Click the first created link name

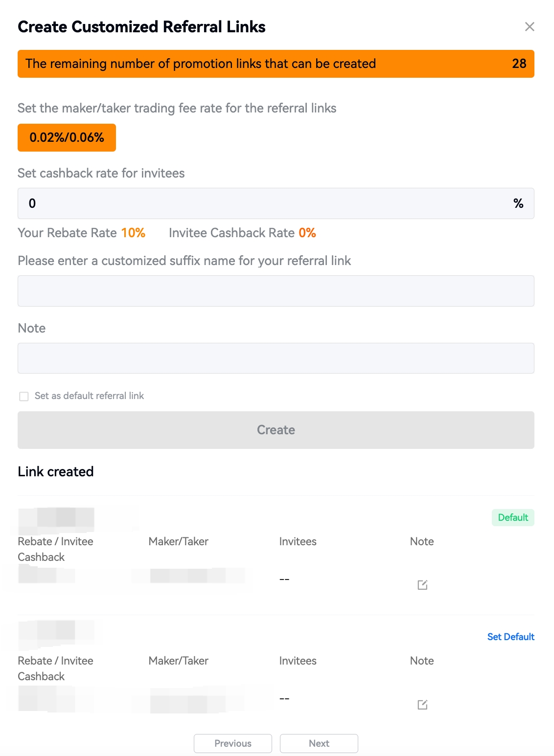pyautogui.click(x=56, y=520)
